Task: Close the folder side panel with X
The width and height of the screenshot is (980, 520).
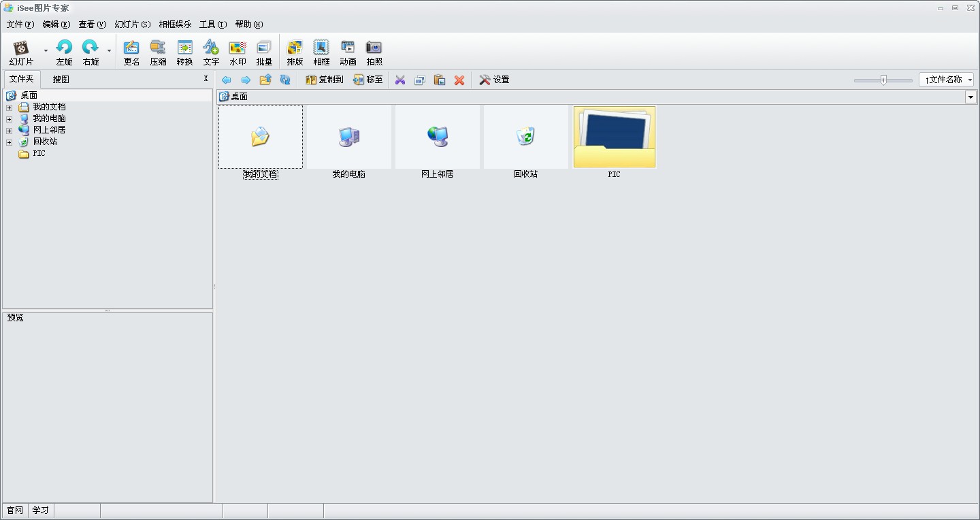Action: coord(206,79)
